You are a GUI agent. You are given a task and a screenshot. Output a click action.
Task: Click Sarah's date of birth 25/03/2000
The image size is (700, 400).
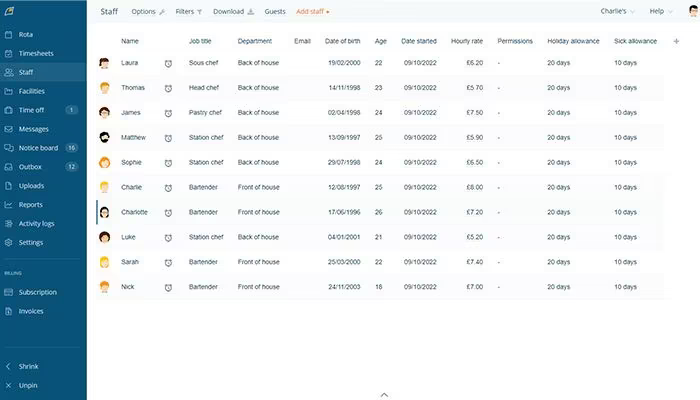pyautogui.click(x=344, y=262)
